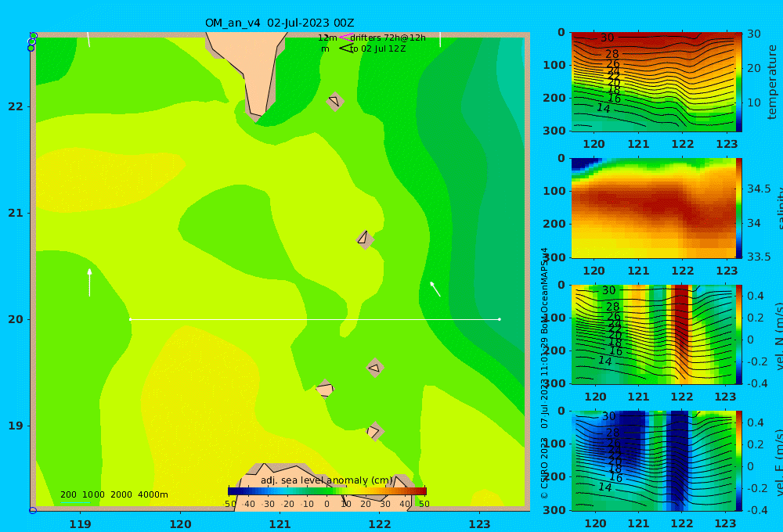Screen dimensions: 783x532
Task: Click the '14' isotherm label in temperature plot
Action: [x=603, y=108]
